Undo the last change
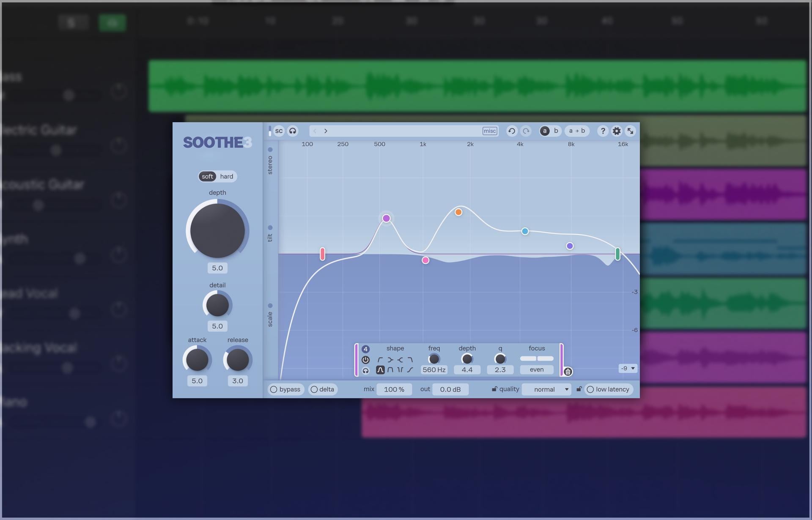 [x=512, y=131]
